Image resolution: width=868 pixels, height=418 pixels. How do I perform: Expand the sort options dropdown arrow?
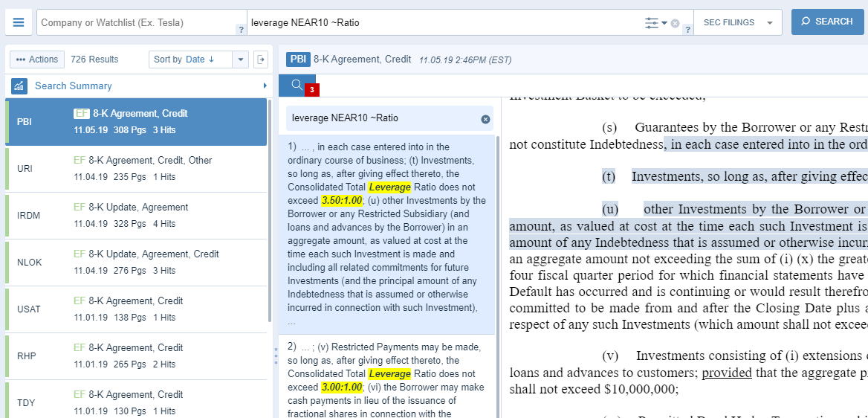[240, 60]
